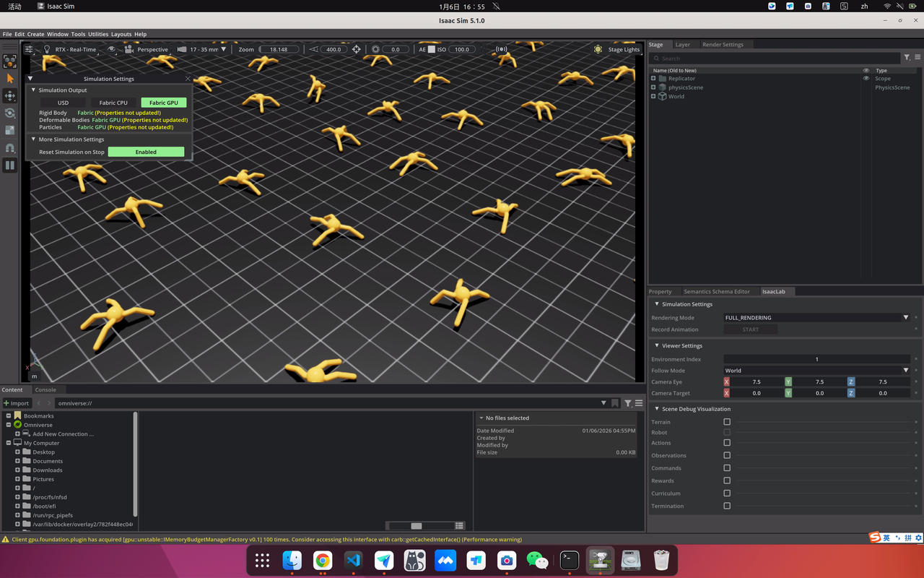
Task: Open the Create menu
Action: click(x=36, y=34)
